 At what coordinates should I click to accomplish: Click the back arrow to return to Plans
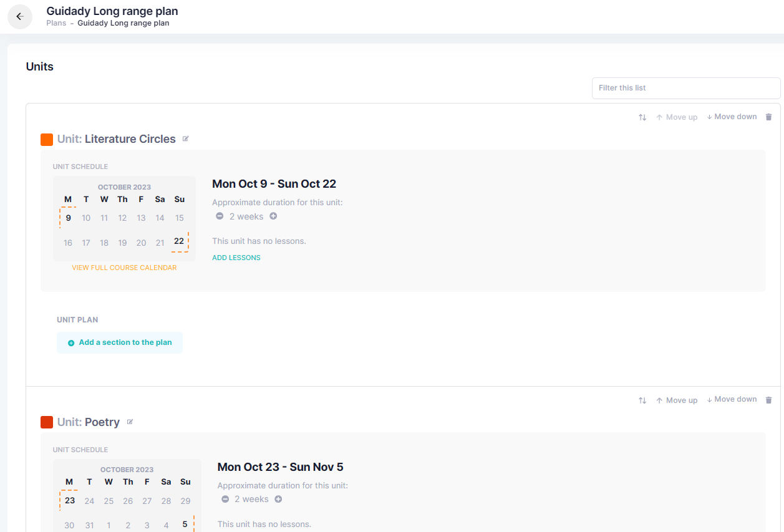click(x=19, y=16)
